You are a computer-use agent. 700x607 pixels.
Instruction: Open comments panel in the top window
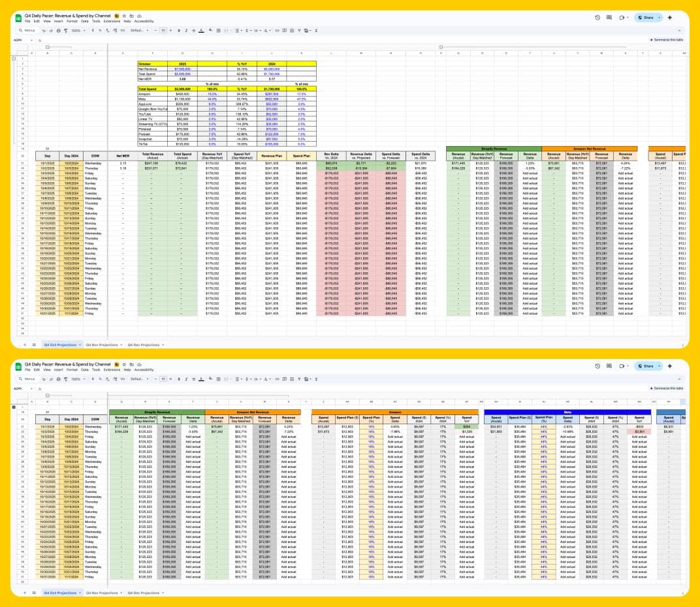609,18
